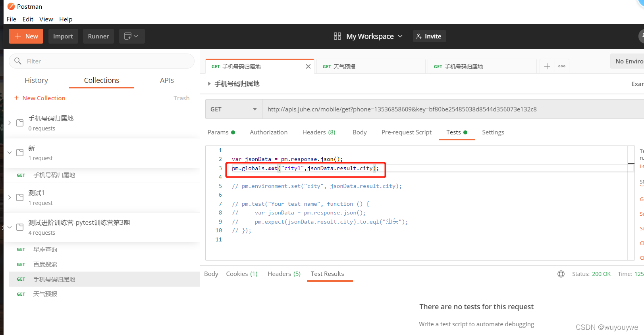This screenshot has height=335, width=644.
Task: Open the File menu
Action: tap(12, 19)
